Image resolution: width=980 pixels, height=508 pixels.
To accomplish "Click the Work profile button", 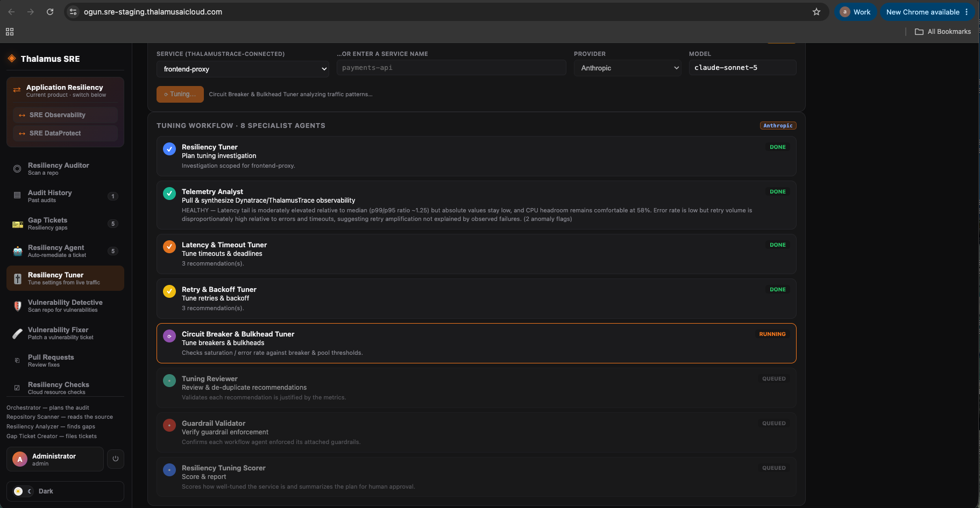I will [856, 12].
